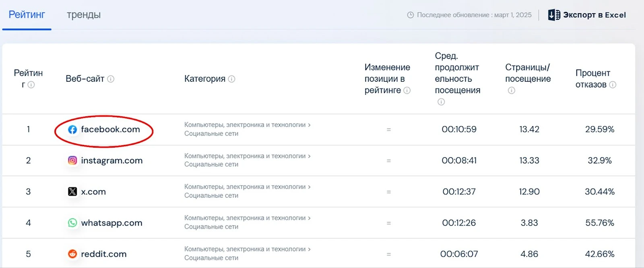Click the category text in facebook.com row

[x=247, y=129]
